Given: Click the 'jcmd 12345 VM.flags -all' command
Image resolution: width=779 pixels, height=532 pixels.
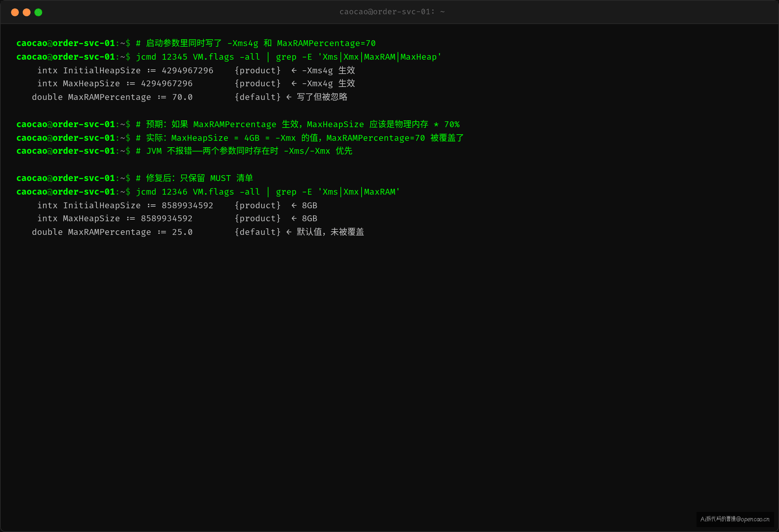Looking at the screenshot, I should click(198, 57).
